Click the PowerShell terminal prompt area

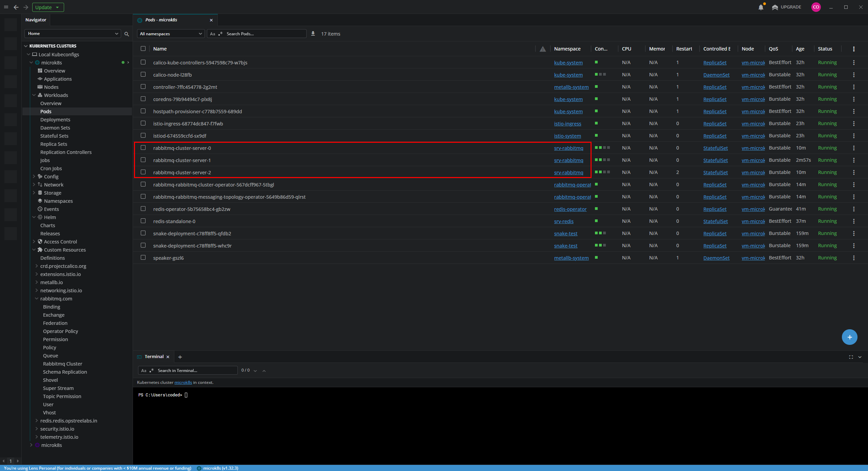coord(500,426)
